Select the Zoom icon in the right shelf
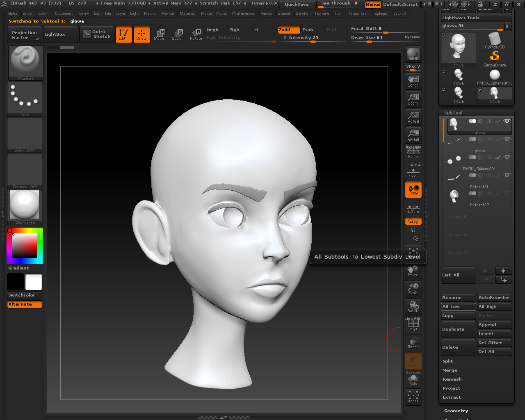Screen dimensions: 525x420 [413, 99]
